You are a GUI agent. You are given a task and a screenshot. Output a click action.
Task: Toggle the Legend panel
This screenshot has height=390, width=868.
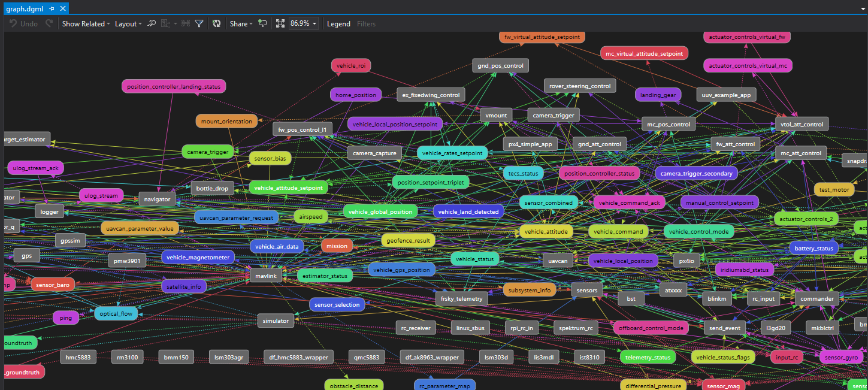tap(338, 24)
